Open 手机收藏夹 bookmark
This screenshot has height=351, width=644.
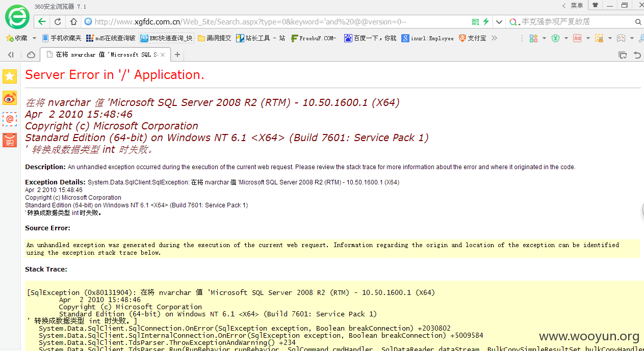[62, 38]
